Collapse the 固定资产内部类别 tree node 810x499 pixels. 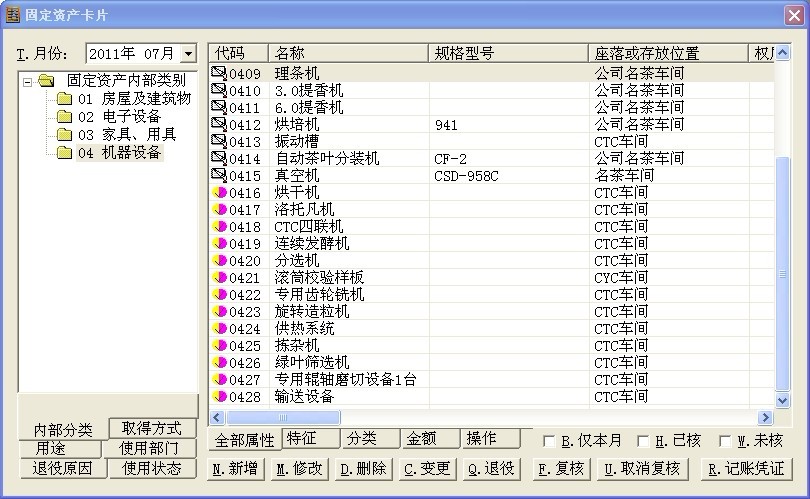click(27, 82)
